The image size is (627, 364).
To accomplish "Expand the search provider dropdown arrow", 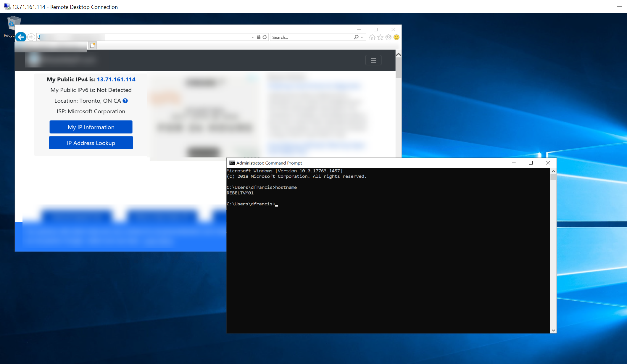I will (362, 37).
